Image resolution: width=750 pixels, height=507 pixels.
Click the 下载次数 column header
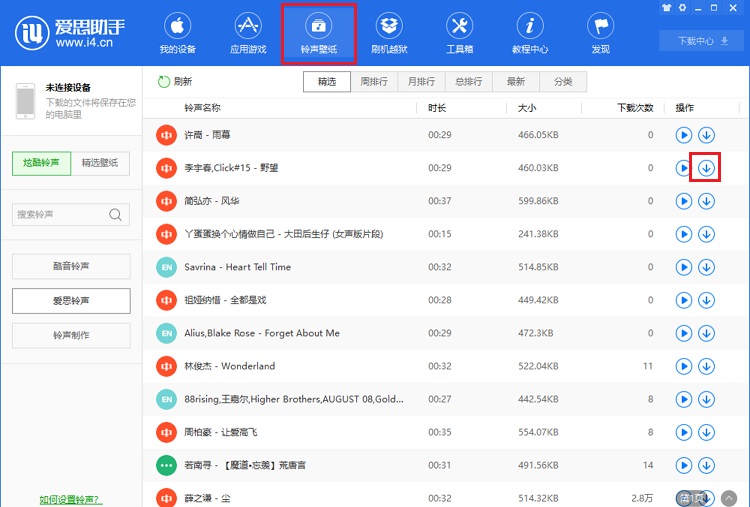(635, 108)
